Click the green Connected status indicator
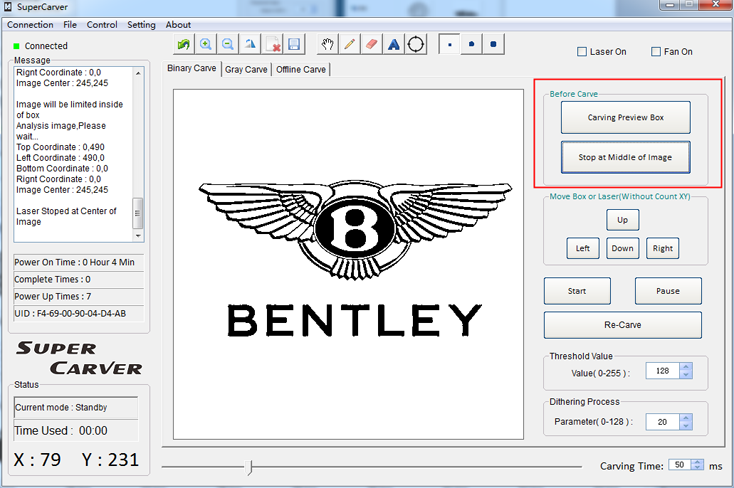The image size is (734, 488). click(x=16, y=46)
